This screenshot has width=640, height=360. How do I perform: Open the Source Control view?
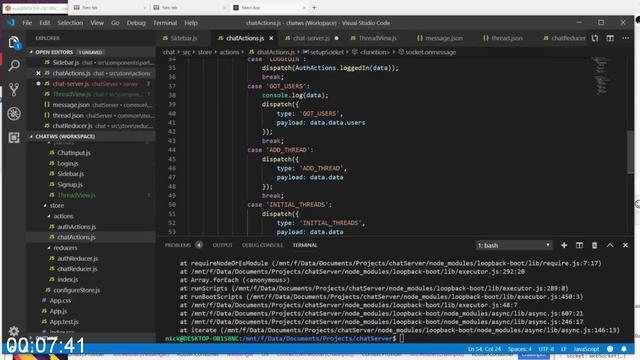click(14, 89)
